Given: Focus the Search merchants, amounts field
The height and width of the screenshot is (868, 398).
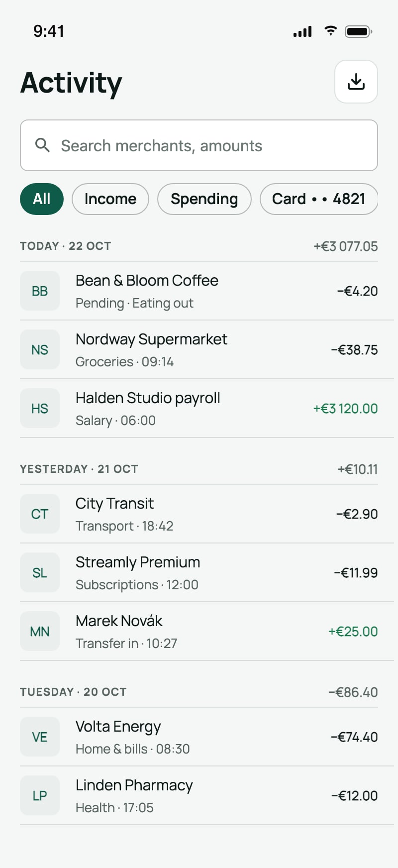Looking at the screenshot, I should click(x=199, y=145).
